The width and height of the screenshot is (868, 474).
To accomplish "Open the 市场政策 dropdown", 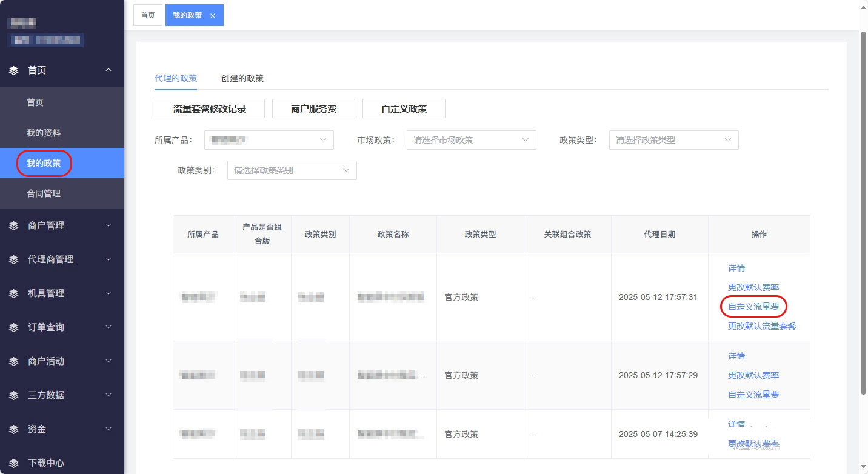I will pyautogui.click(x=471, y=140).
